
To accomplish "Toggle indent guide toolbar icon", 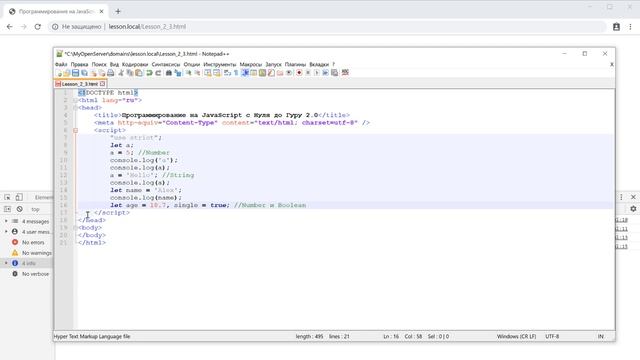I will 245,73.
